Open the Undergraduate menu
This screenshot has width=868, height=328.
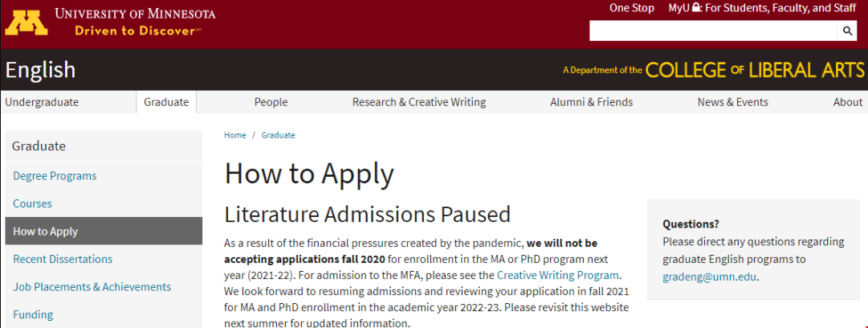[x=42, y=102]
